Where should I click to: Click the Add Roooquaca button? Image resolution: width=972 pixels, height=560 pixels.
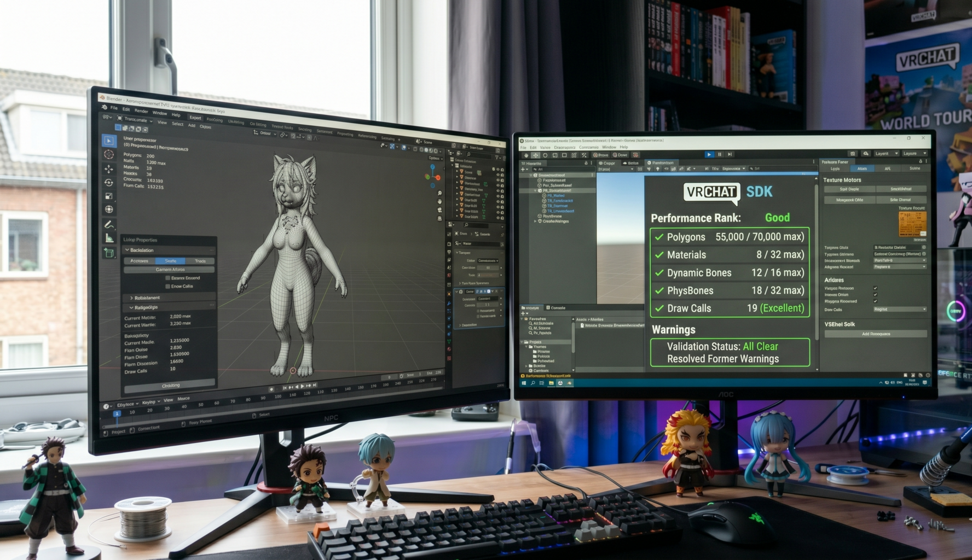pos(875,334)
